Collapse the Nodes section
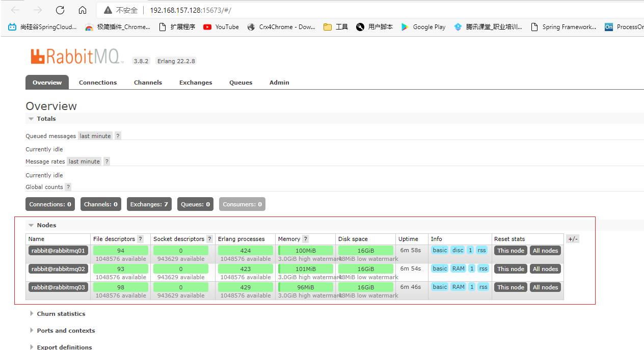 pyautogui.click(x=42, y=225)
